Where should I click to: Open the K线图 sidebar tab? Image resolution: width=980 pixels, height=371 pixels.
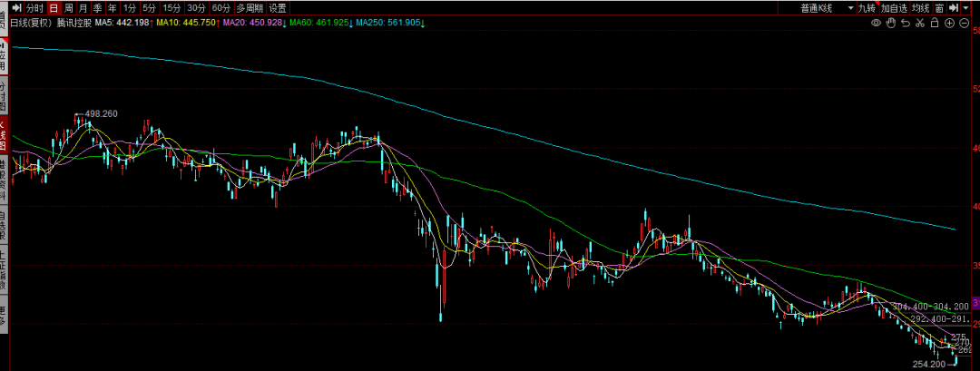point(4,136)
